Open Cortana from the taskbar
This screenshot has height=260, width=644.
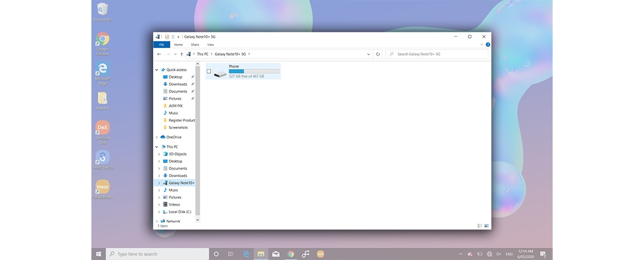[x=217, y=254]
